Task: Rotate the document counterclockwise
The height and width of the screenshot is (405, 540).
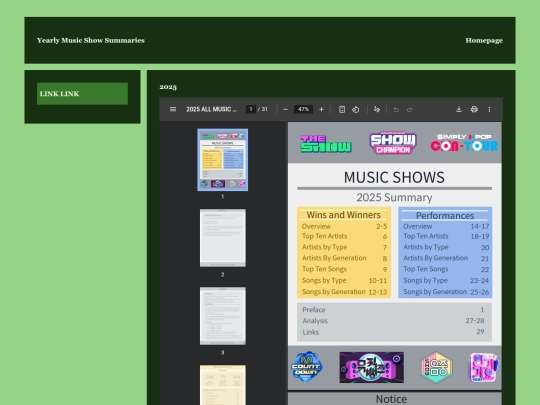Action: (356, 109)
